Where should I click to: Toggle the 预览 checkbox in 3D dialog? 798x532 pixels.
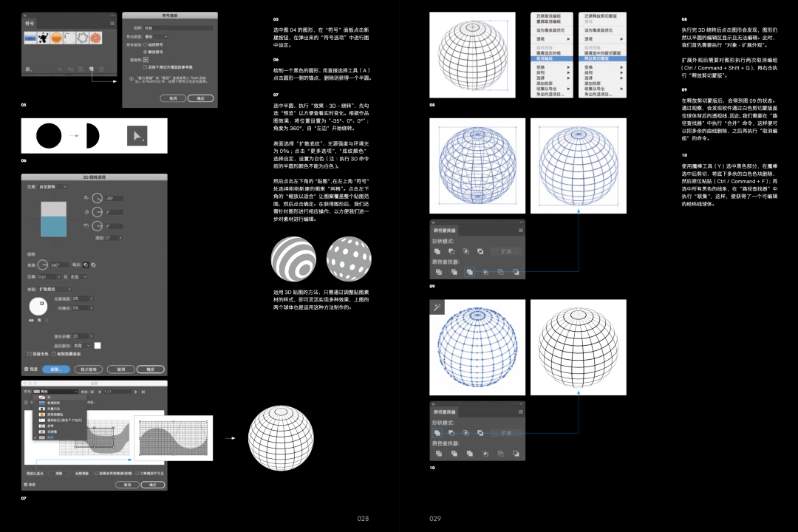tap(27, 369)
